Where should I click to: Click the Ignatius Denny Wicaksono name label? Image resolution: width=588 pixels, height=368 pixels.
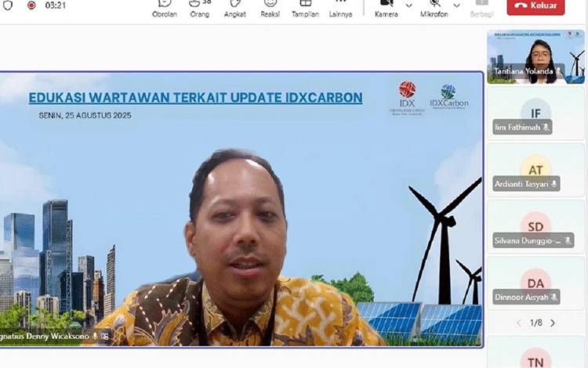tap(44, 336)
